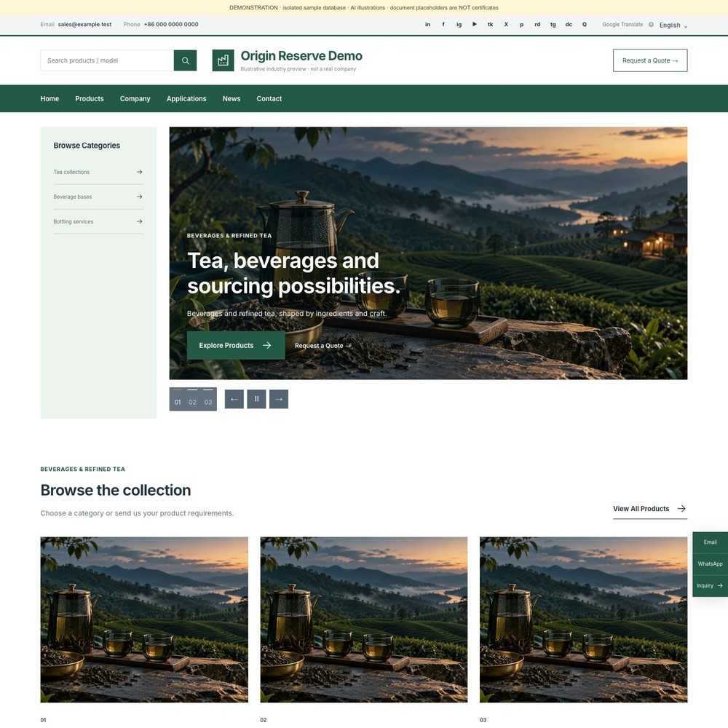Jump to slide 01 indicator

(178, 399)
